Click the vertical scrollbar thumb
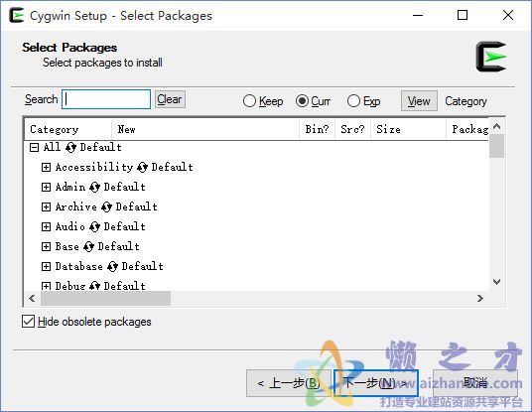Viewport: 532px width, 412px height. (496, 146)
